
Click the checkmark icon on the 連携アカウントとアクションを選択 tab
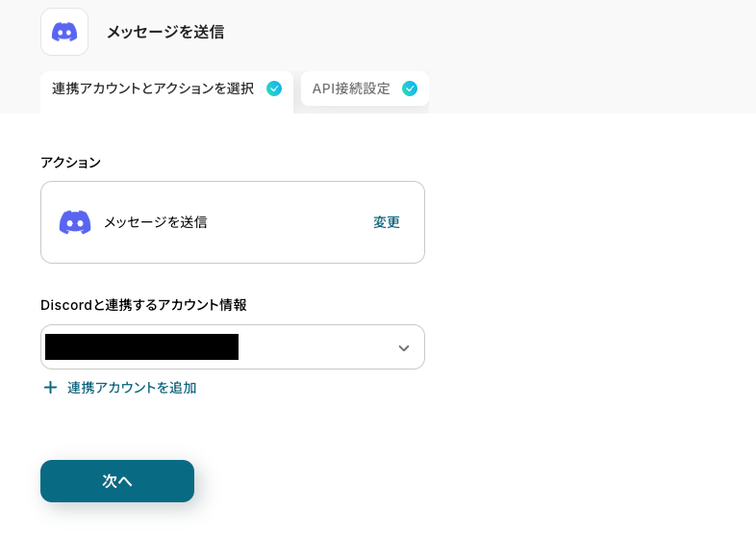274,89
